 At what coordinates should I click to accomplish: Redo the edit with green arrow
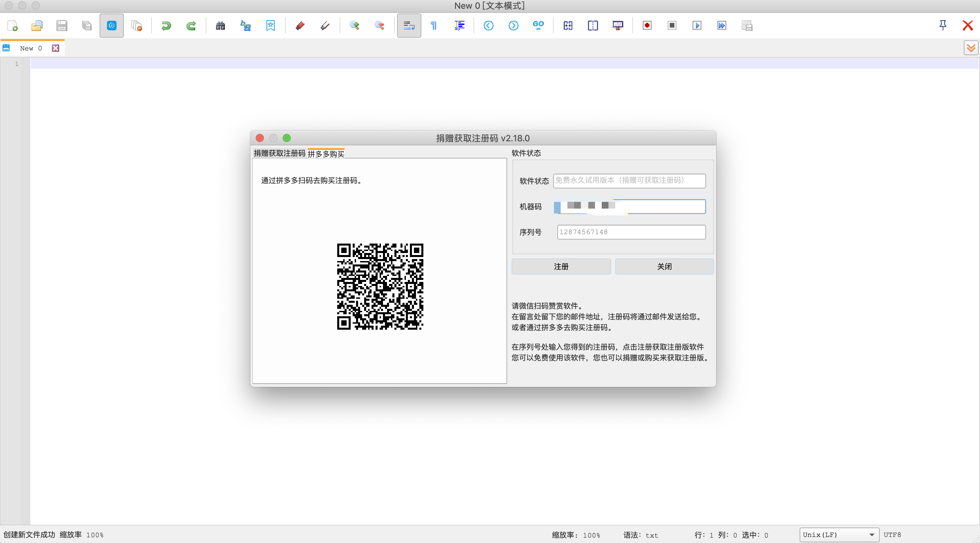[x=191, y=26]
